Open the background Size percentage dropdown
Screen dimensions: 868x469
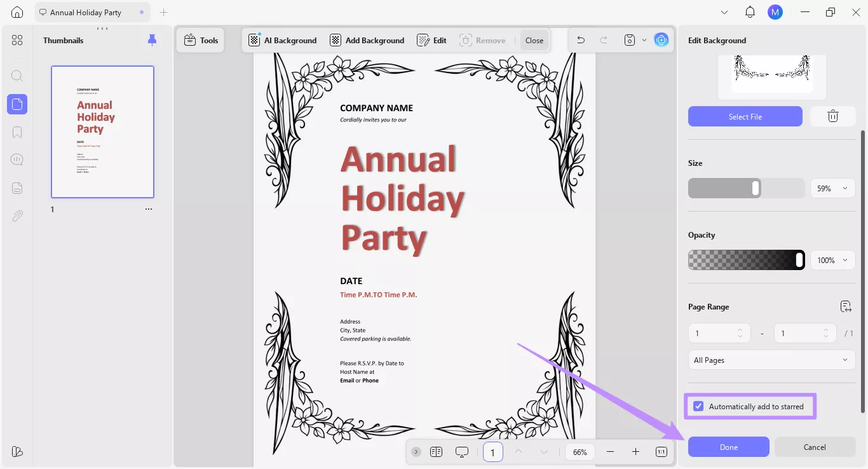[832, 187]
